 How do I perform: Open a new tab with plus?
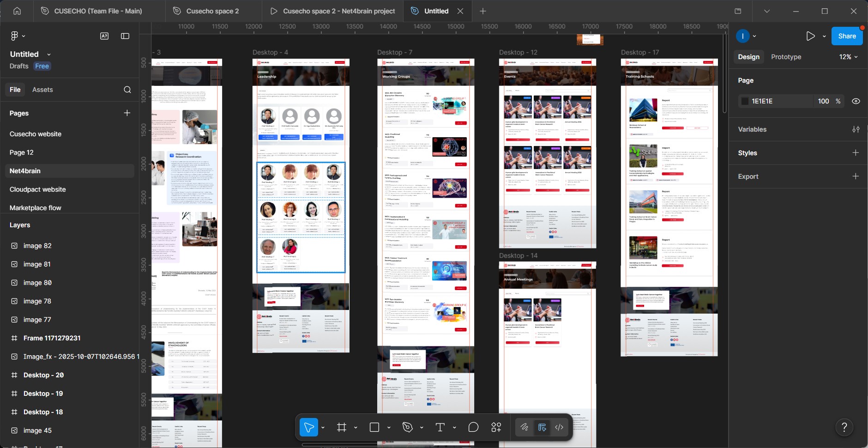point(483,11)
